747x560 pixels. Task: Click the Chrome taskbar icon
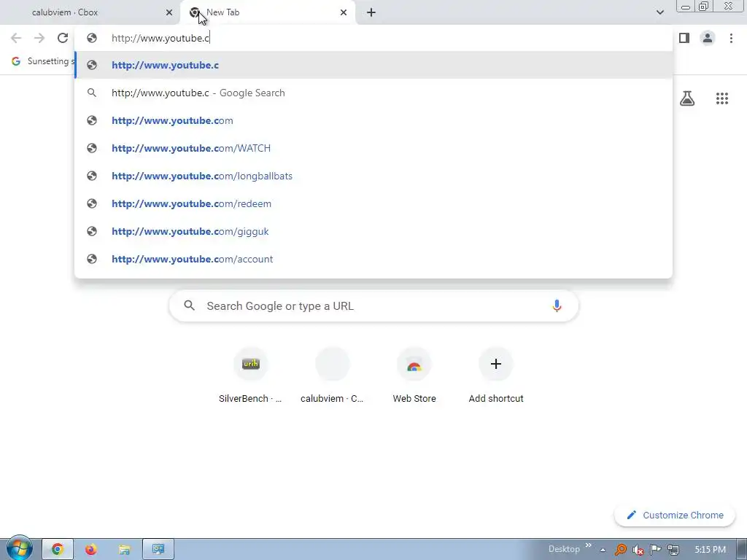[57, 549]
